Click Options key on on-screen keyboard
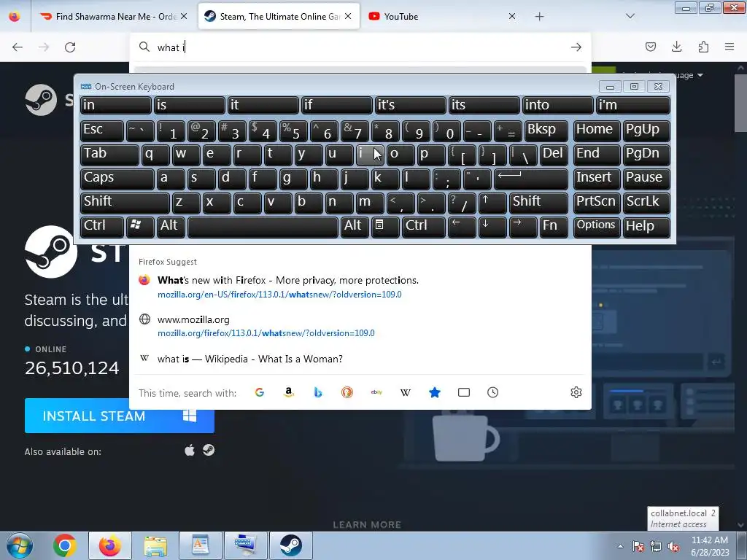747x560 pixels. [596, 226]
